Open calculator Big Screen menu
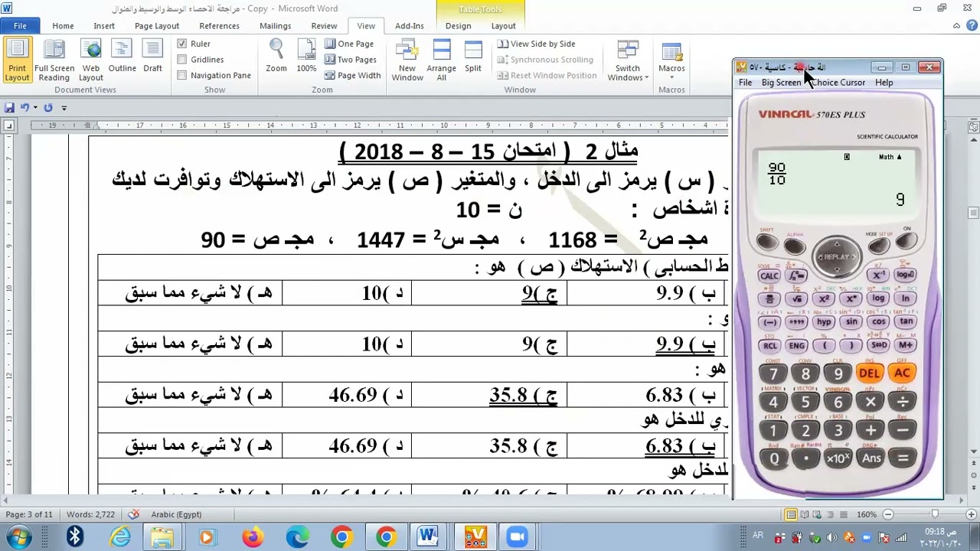This screenshot has width=980, height=551. point(781,83)
